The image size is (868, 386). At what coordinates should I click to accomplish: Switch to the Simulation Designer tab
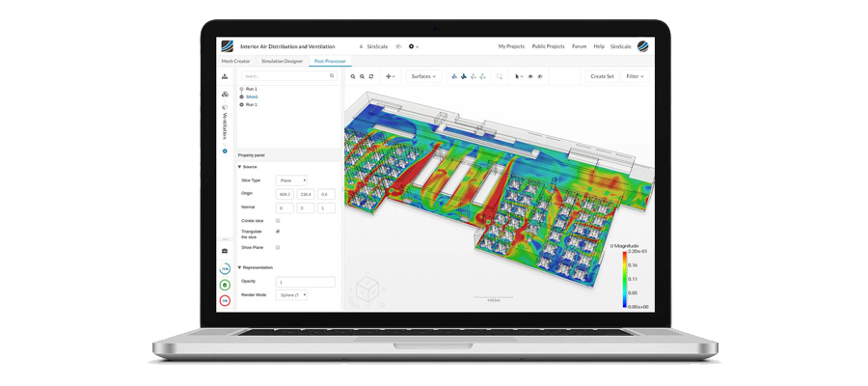click(x=283, y=61)
